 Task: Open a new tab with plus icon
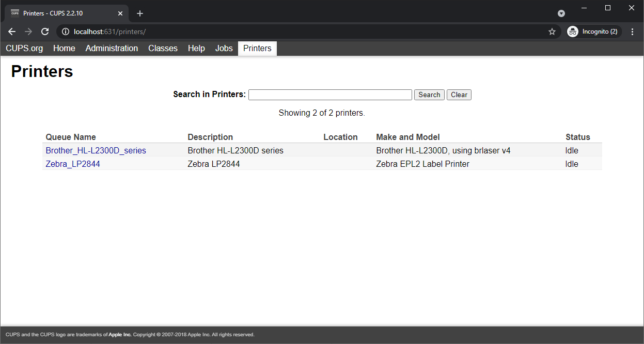(140, 13)
